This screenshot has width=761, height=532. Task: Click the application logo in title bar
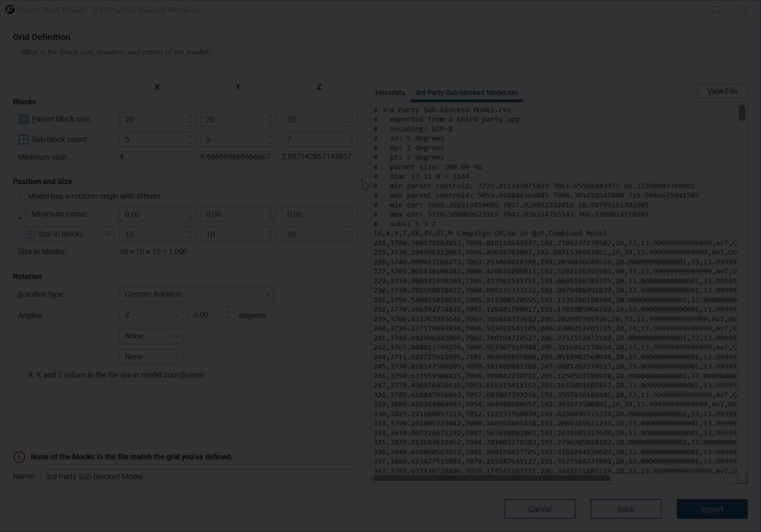pos(10,10)
